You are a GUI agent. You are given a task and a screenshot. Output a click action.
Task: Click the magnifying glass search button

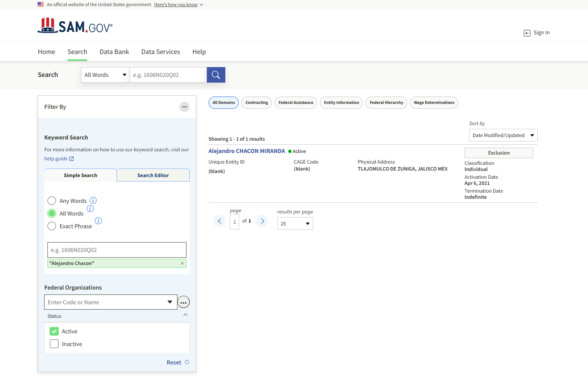(x=216, y=75)
